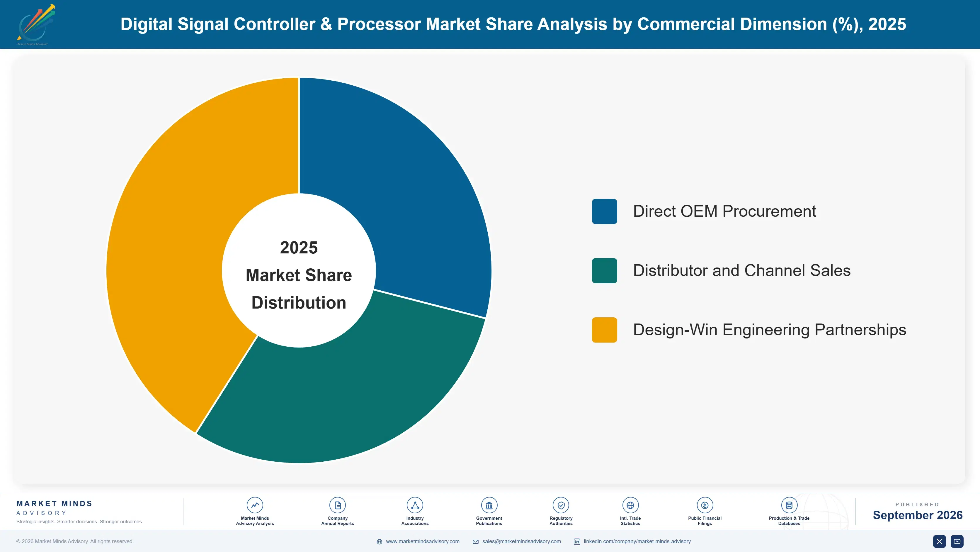
Task: Click the Company Annual Reports document icon
Action: (337, 505)
